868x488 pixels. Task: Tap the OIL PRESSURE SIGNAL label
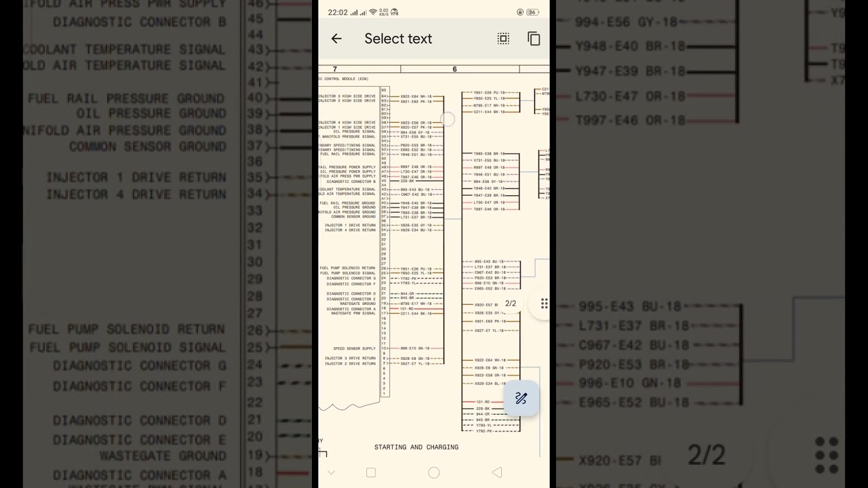(355, 131)
